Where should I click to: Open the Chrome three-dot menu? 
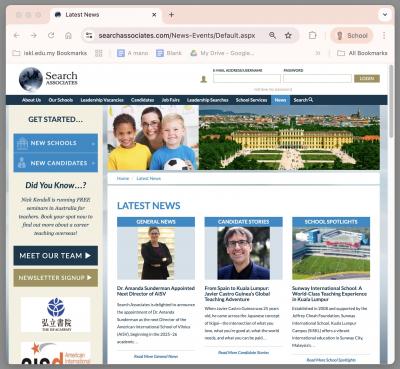[384, 35]
